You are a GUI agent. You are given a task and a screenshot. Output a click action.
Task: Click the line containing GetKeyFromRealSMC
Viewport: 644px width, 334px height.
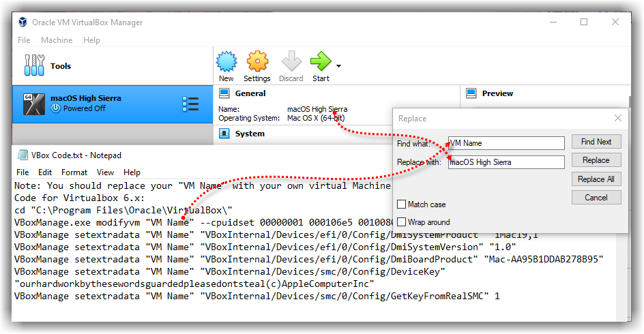point(257,297)
